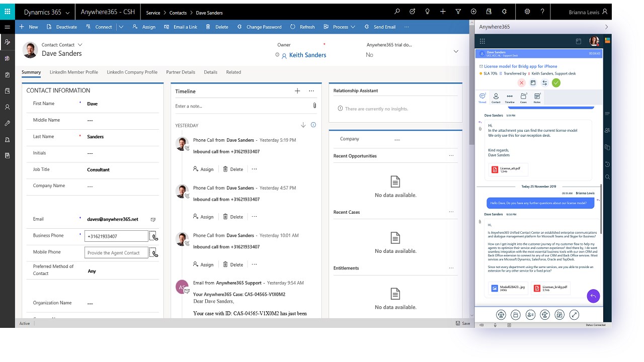644x362 pixels.
Task: Assign the Yesterday 4:57 PM phone call
Action: (x=203, y=217)
